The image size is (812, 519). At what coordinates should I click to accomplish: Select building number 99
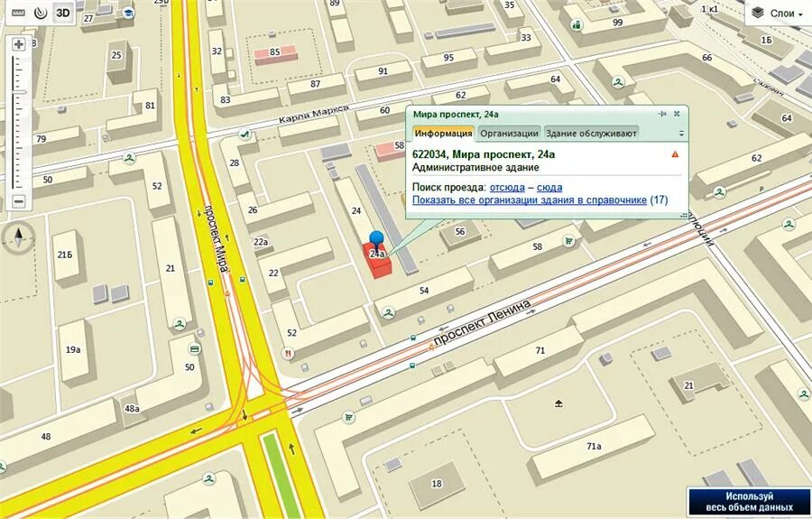click(617, 23)
